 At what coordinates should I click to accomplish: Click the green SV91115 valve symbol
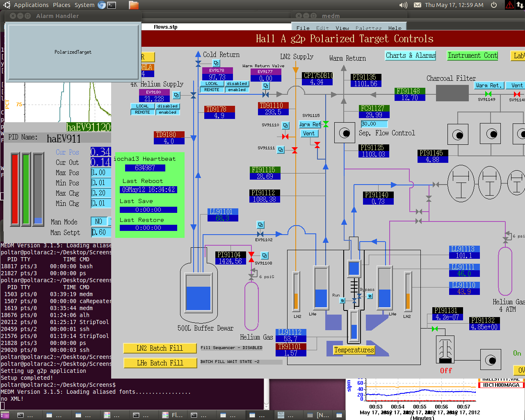tap(326, 124)
